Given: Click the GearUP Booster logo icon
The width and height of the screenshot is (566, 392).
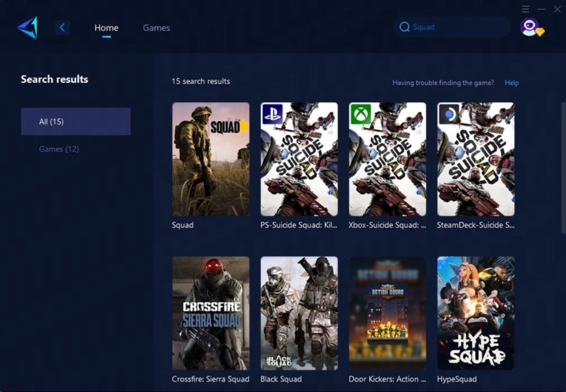Looking at the screenshot, I should (27, 28).
